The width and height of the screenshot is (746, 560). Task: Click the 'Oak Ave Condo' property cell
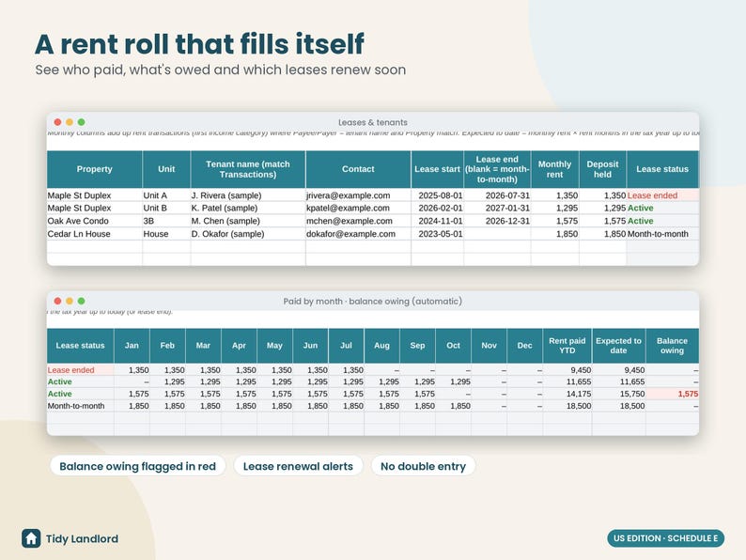coord(94,221)
